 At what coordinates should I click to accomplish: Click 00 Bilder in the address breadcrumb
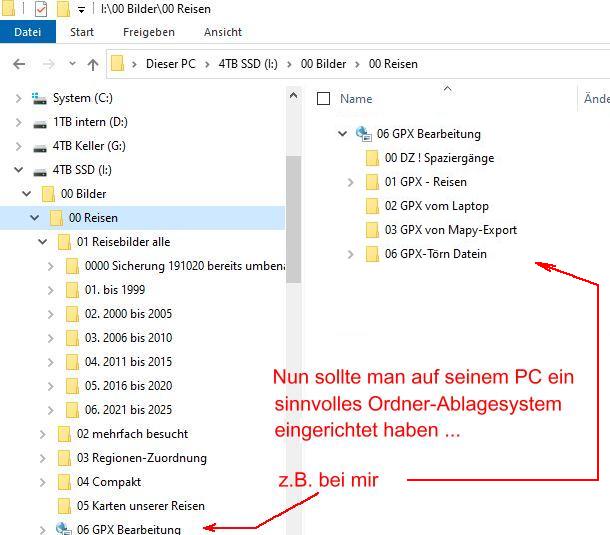pos(322,64)
